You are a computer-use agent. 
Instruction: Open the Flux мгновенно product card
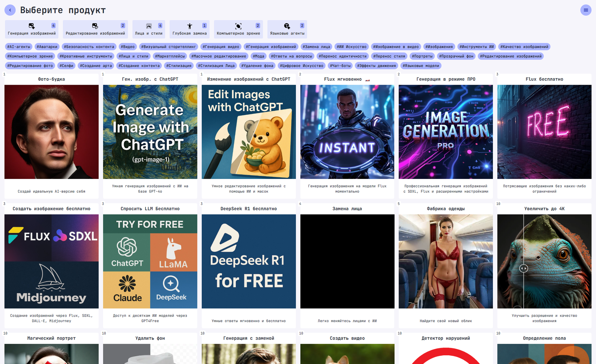point(347,136)
